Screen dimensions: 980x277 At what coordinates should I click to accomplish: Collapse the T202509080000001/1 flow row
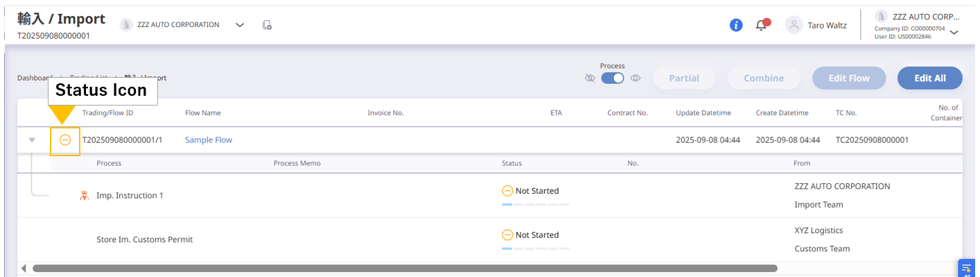(x=31, y=140)
